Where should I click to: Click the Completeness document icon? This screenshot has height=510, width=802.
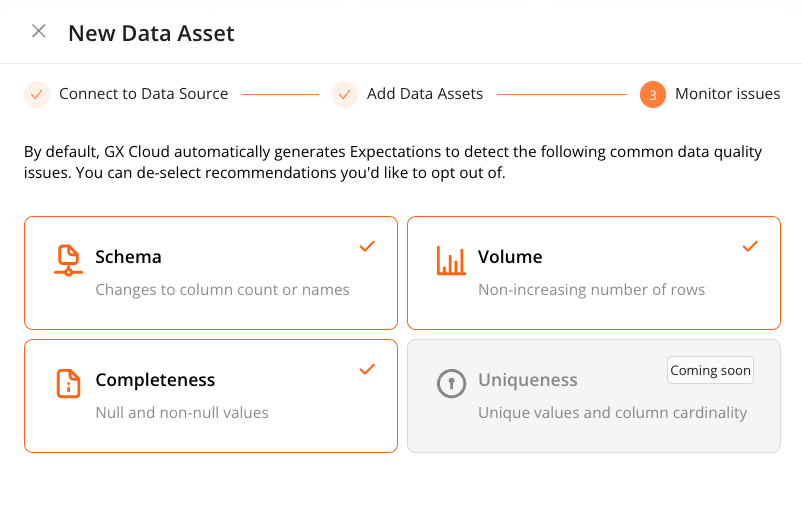68,383
